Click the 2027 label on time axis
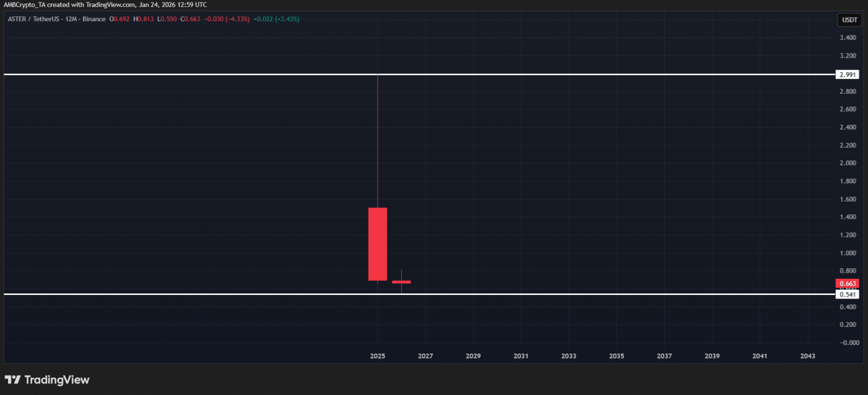This screenshot has height=395, width=868. 425,356
